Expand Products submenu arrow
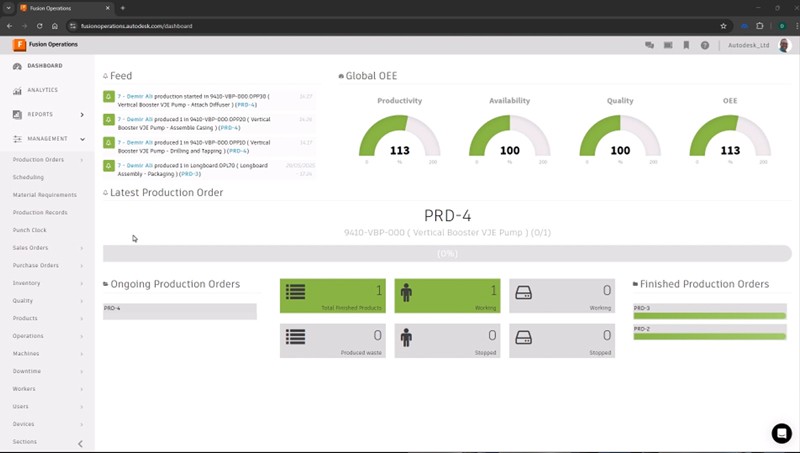Screen dimensions: 800x453 (x=82, y=319)
